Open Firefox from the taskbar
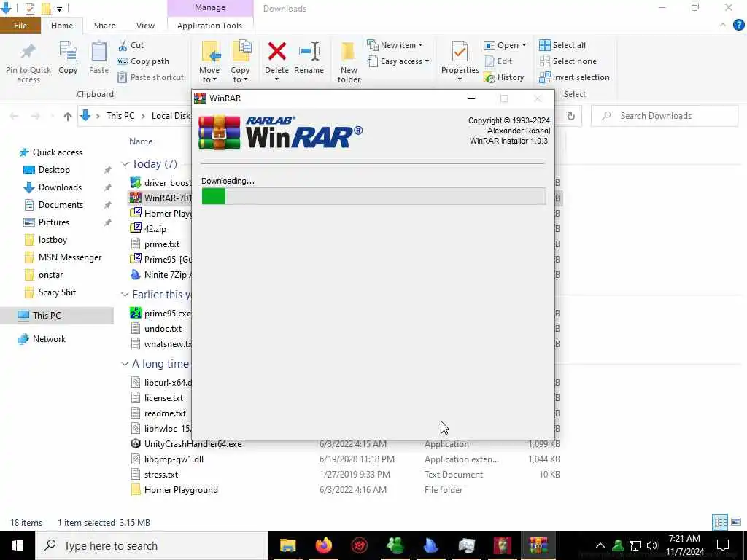This screenshot has height=560, width=747. tap(323, 545)
